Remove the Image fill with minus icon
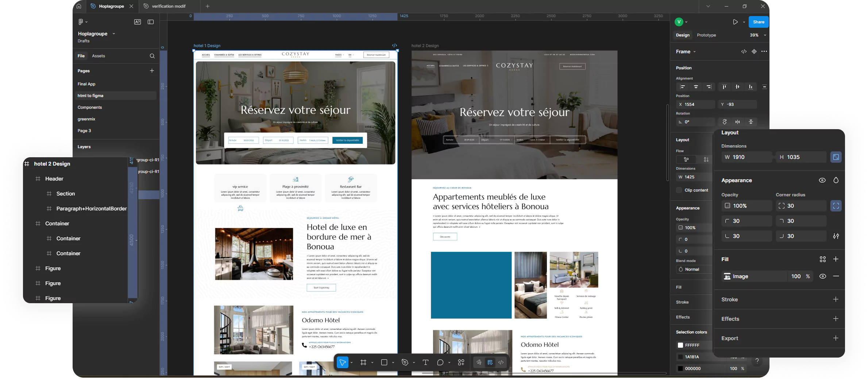 [836, 276]
